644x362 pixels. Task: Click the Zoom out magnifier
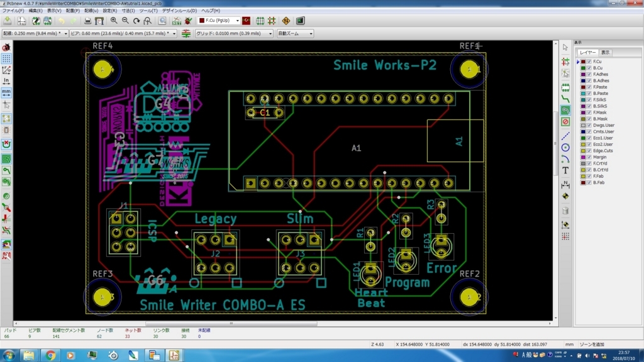(125, 21)
